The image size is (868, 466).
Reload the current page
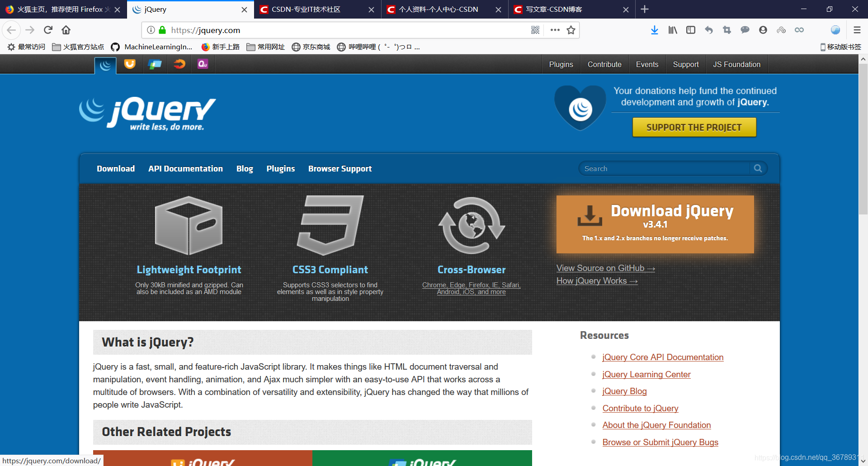tap(48, 30)
